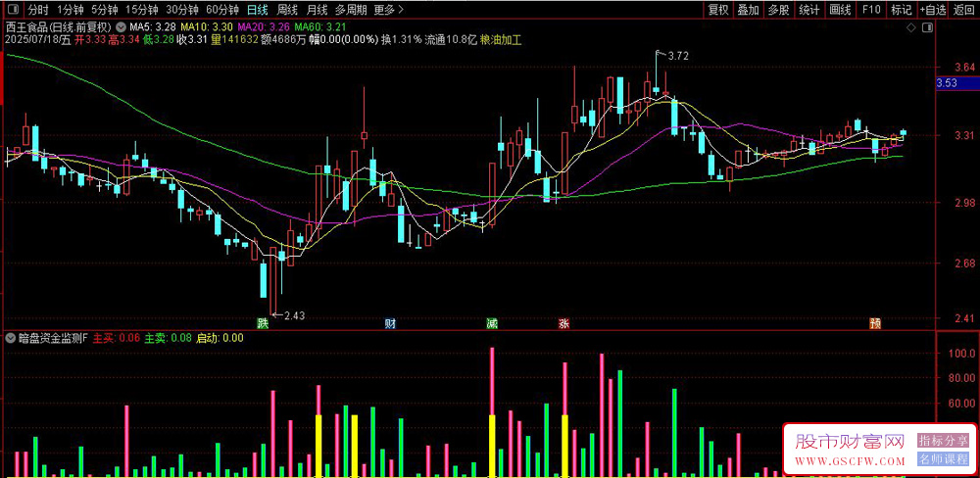Add stock with +自选 button
Viewport: 980px width, 478px height.
coord(933,10)
